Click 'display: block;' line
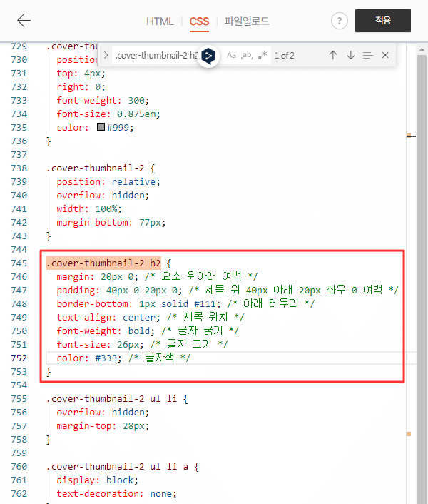 97,480
